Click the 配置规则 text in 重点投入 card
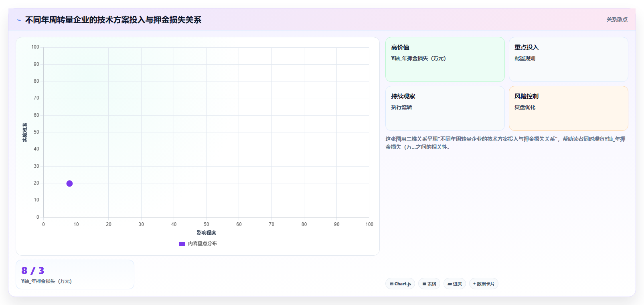 tap(525, 58)
